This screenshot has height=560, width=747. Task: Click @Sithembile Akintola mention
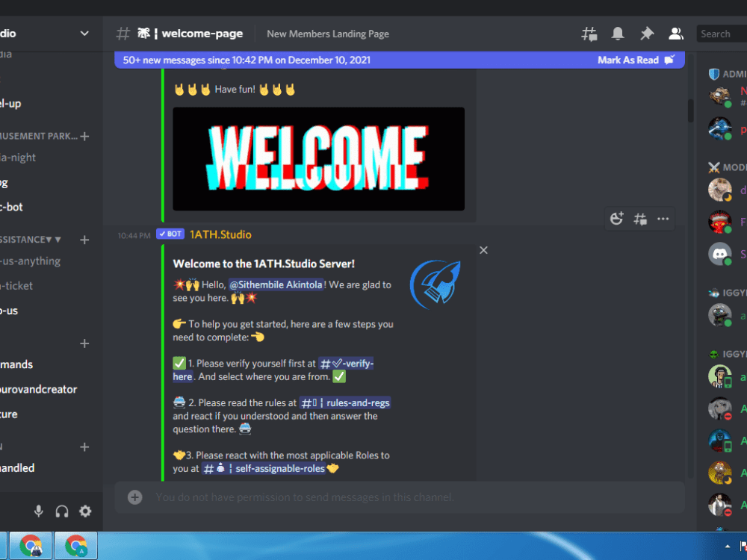[276, 284]
